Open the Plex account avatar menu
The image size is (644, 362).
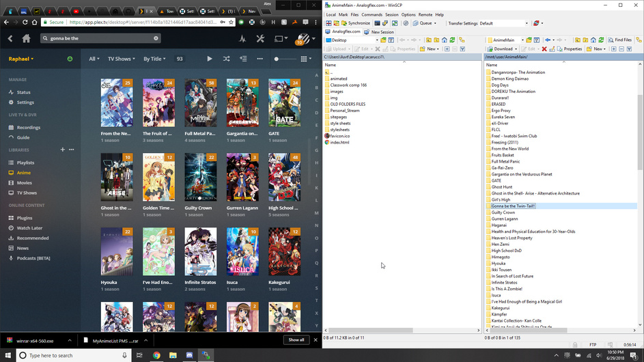(x=305, y=39)
